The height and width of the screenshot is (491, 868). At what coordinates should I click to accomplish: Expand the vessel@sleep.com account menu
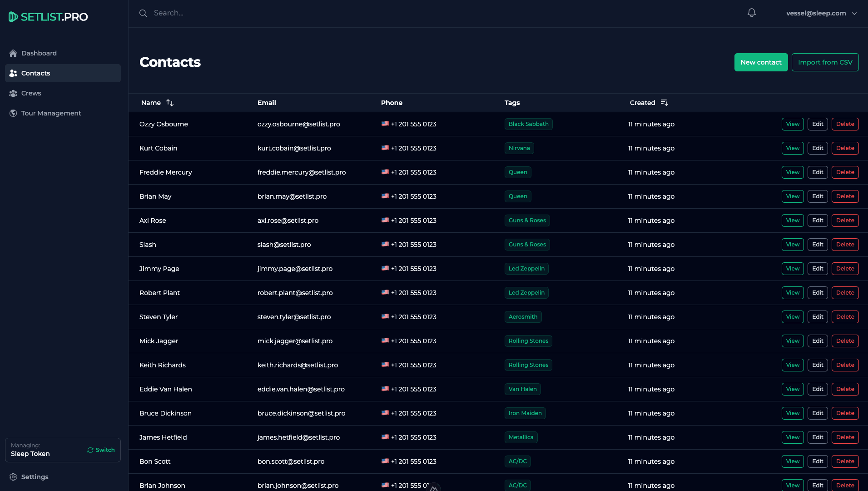tap(821, 13)
